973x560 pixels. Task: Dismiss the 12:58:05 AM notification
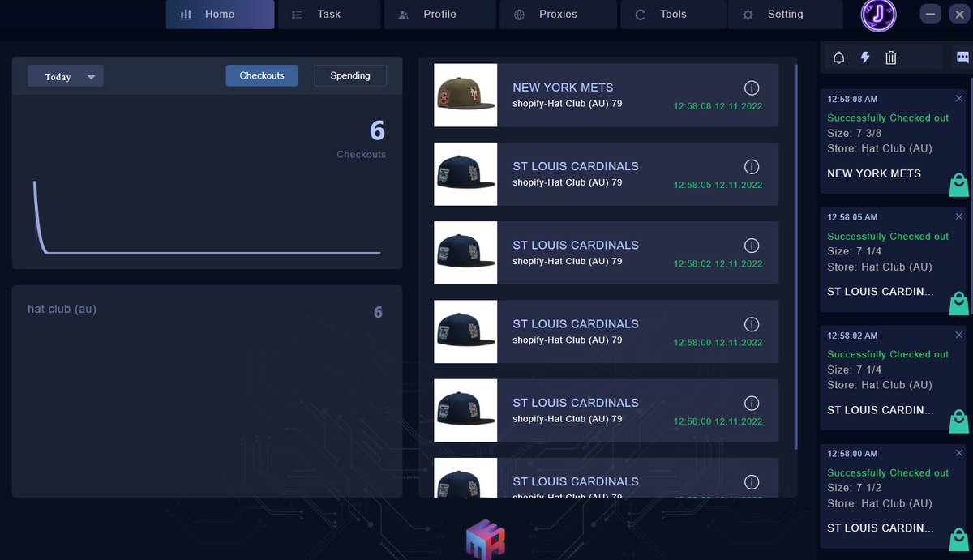[x=959, y=216]
